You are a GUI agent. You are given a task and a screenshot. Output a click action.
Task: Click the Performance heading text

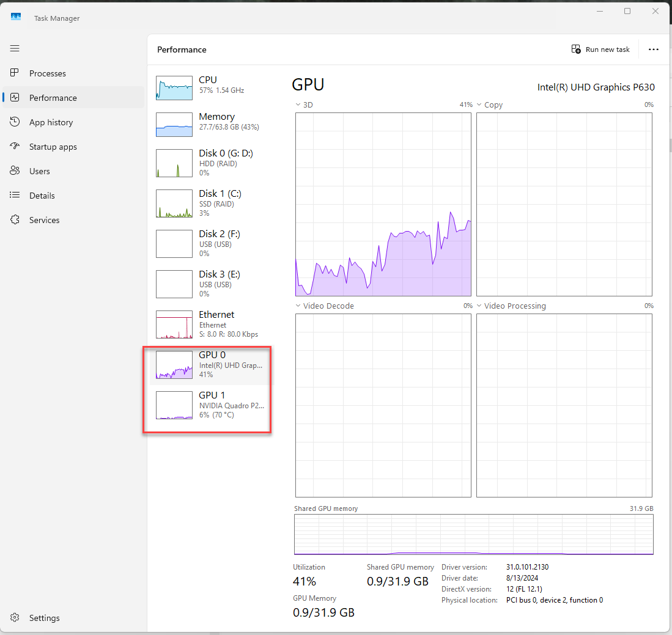coord(182,50)
